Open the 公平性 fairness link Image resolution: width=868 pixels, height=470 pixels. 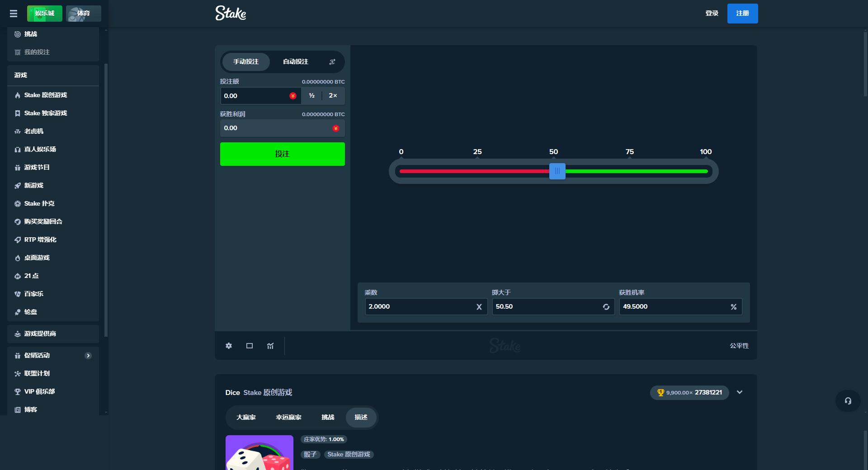[x=739, y=346]
